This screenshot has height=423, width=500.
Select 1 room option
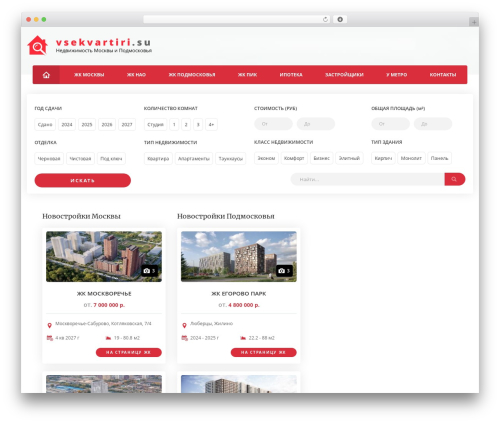coord(174,124)
